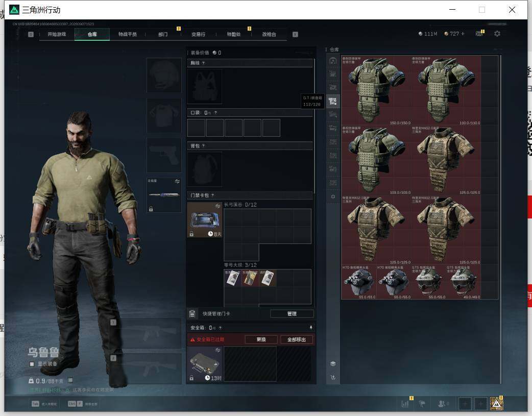This screenshot has width=532, height=416.
Task: Click the top home icon in warehouse sidebar
Action: (x=333, y=61)
